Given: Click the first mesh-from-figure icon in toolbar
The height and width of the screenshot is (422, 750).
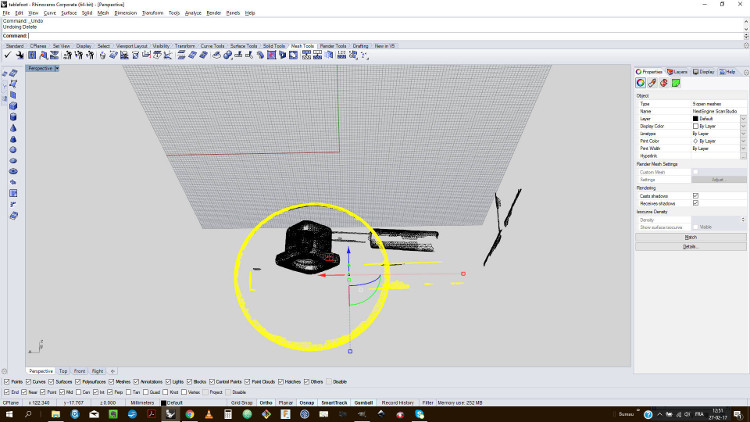Looking at the screenshot, I should (67, 56).
